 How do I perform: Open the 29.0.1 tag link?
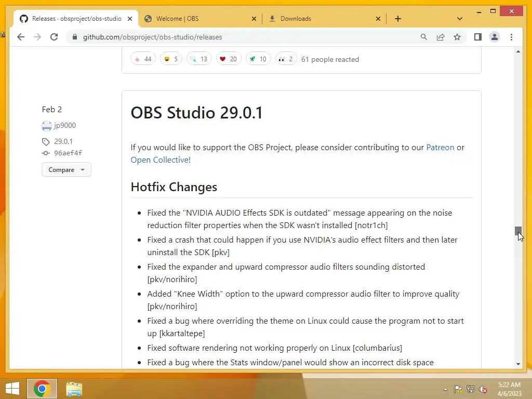[63, 141]
